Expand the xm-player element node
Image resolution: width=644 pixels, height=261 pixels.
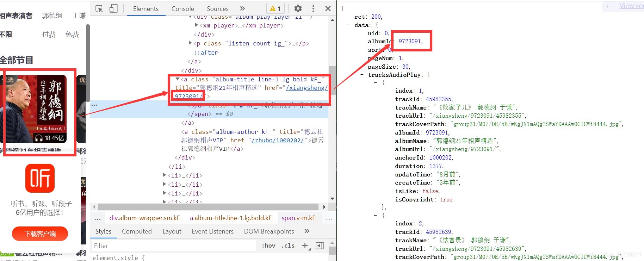click(197, 25)
